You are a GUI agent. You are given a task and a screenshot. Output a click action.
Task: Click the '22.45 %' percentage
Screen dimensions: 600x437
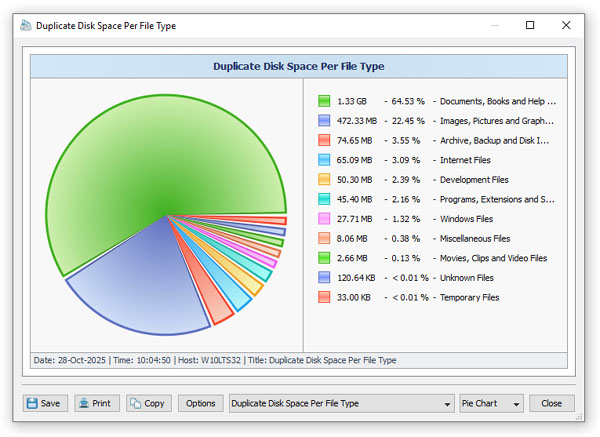[x=408, y=121]
